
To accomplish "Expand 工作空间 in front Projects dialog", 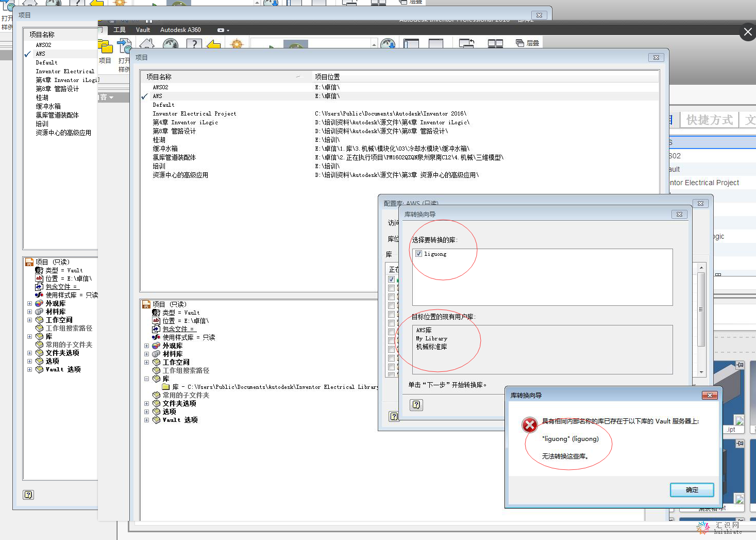I will (x=146, y=363).
